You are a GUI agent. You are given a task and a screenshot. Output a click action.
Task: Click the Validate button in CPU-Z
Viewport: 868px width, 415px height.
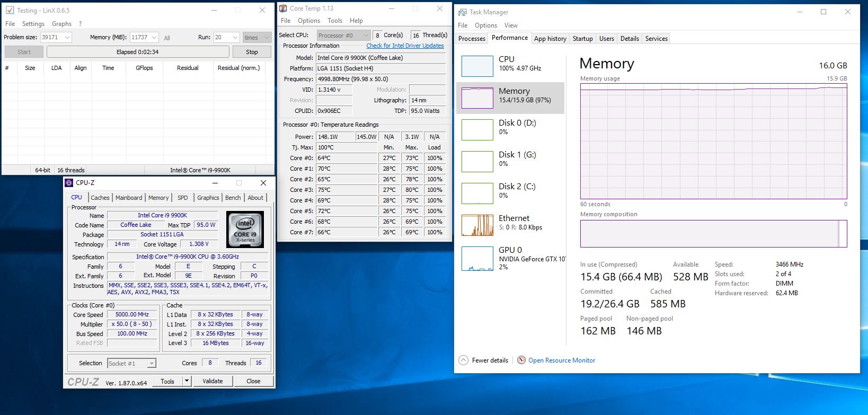point(212,381)
